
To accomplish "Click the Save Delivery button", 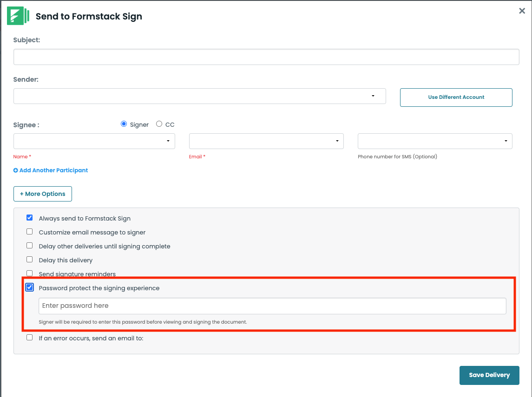I will coord(489,375).
